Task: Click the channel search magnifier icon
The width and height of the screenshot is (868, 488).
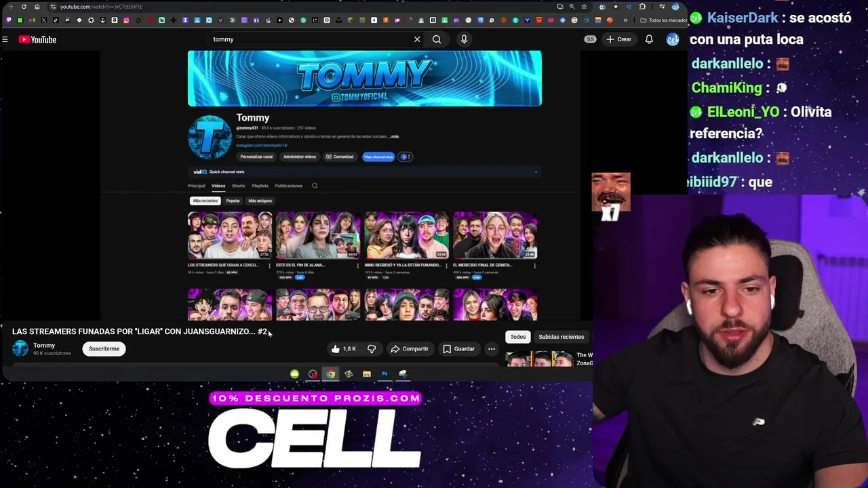Action: tap(315, 186)
